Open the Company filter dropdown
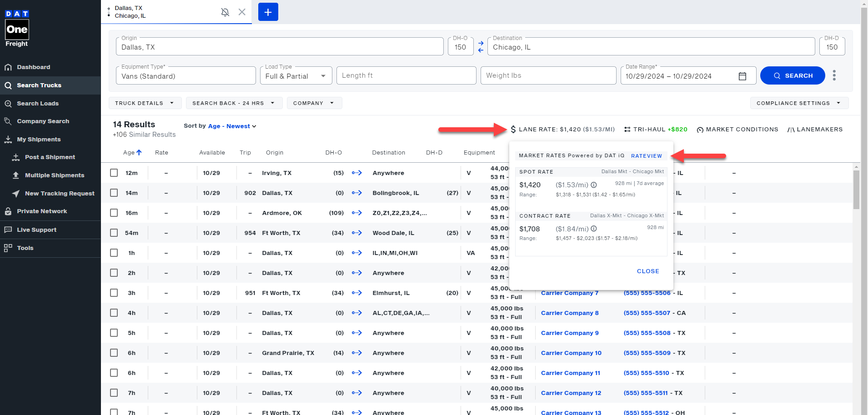The height and width of the screenshot is (415, 868). pos(314,103)
